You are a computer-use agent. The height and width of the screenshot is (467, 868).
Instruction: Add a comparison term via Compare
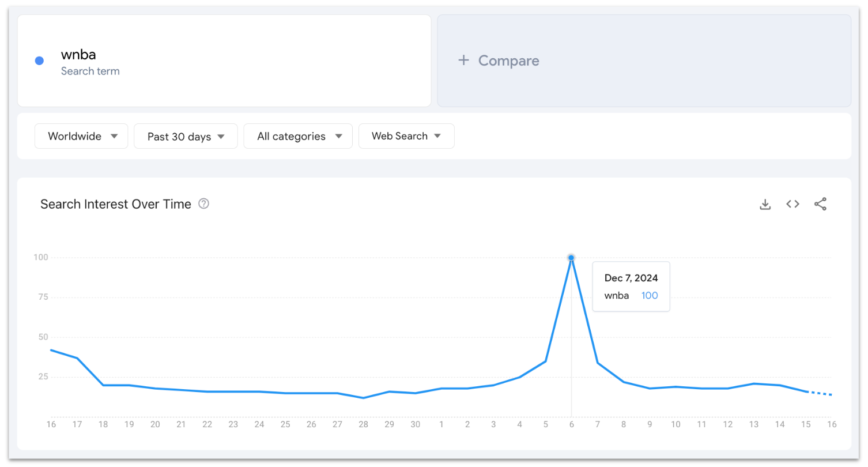(x=644, y=61)
